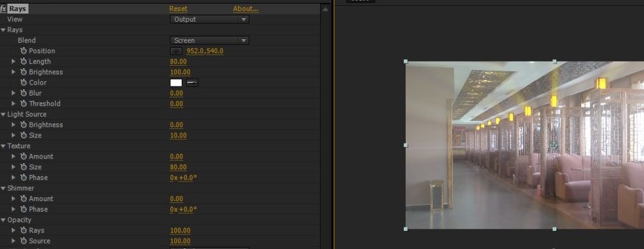Image resolution: width=644 pixels, height=249 pixels.
Task: Open the View Output dropdown
Action: pyautogui.click(x=209, y=19)
